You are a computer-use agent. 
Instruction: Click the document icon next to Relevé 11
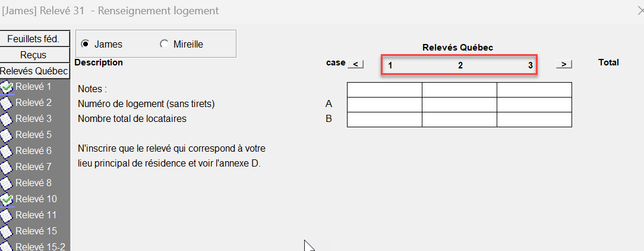[x=7, y=215]
